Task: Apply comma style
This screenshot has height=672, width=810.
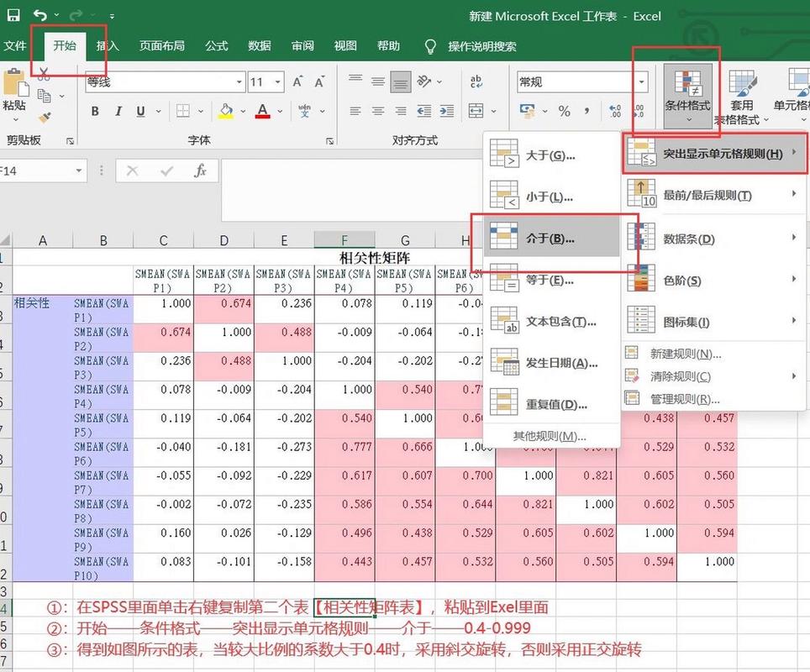Action: coord(586,111)
